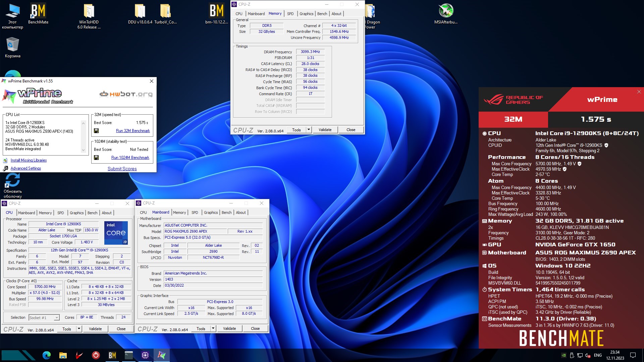The width and height of the screenshot is (644, 362).
Task: Save the 32M best score with floppy icon
Action: click(x=96, y=131)
